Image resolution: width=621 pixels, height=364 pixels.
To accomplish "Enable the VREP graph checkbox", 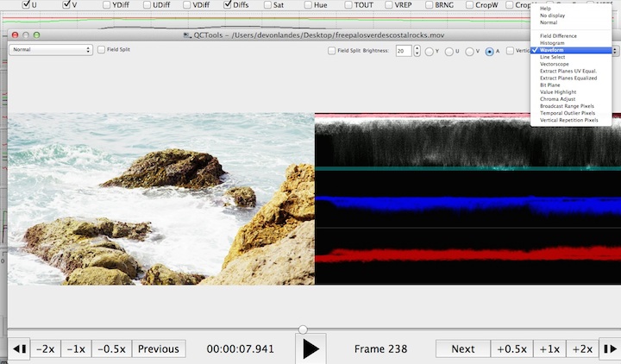I will coord(388,5).
